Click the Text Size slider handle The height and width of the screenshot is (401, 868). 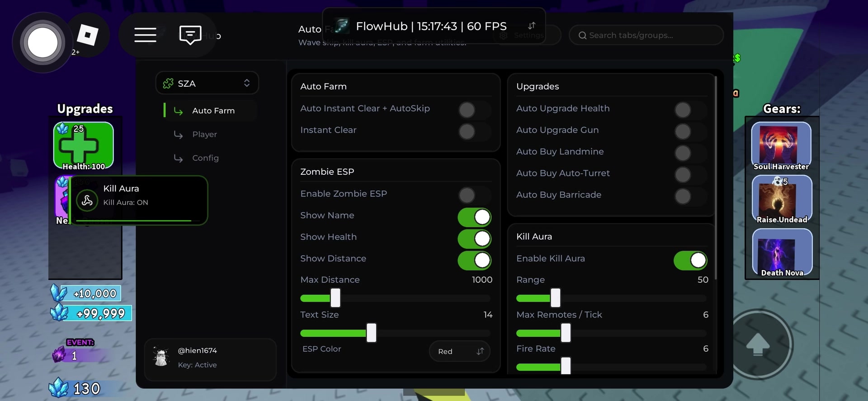click(371, 333)
